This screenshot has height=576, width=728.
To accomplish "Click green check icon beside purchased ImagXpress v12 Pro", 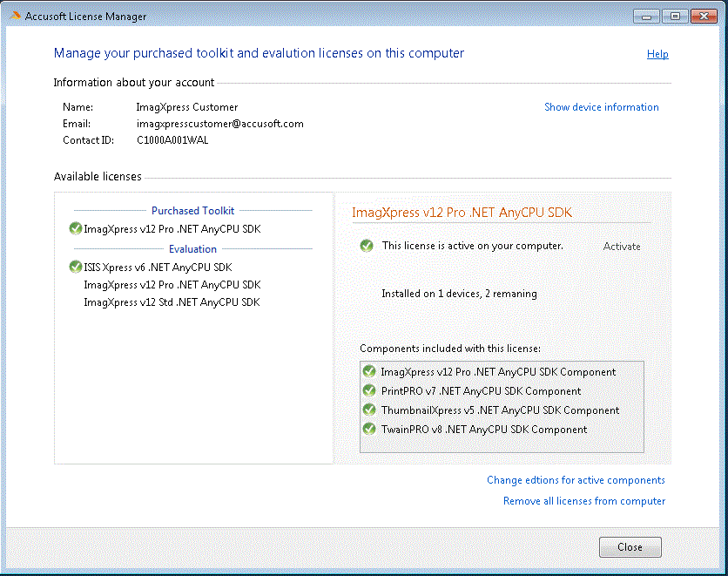I will [x=75, y=229].
